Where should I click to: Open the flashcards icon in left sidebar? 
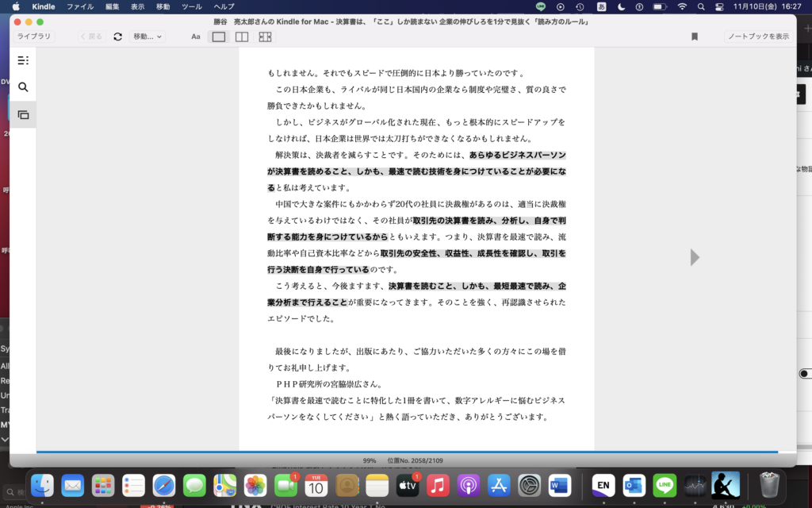tap(23, 115)
